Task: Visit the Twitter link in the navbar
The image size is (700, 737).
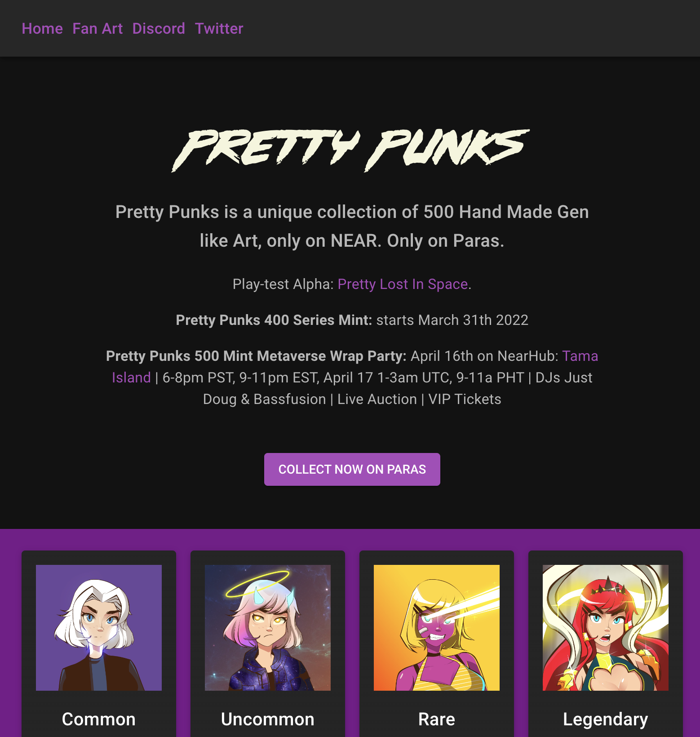Action: tap(219, 29)
